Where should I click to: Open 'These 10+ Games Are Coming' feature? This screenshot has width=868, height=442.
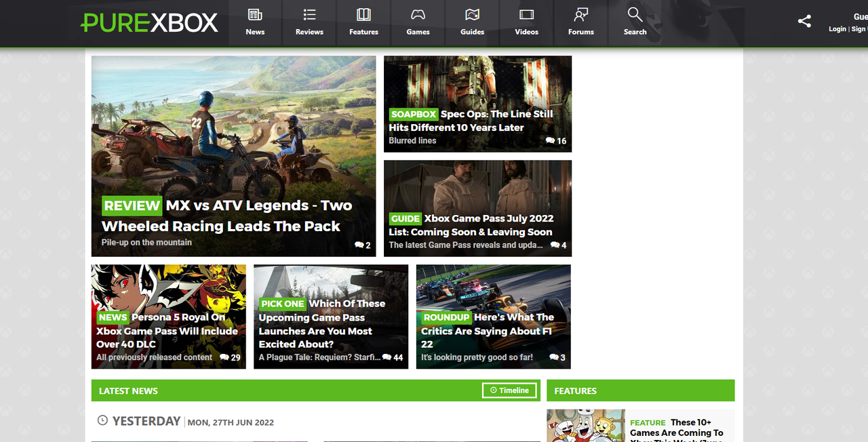(x=677, y=431)
